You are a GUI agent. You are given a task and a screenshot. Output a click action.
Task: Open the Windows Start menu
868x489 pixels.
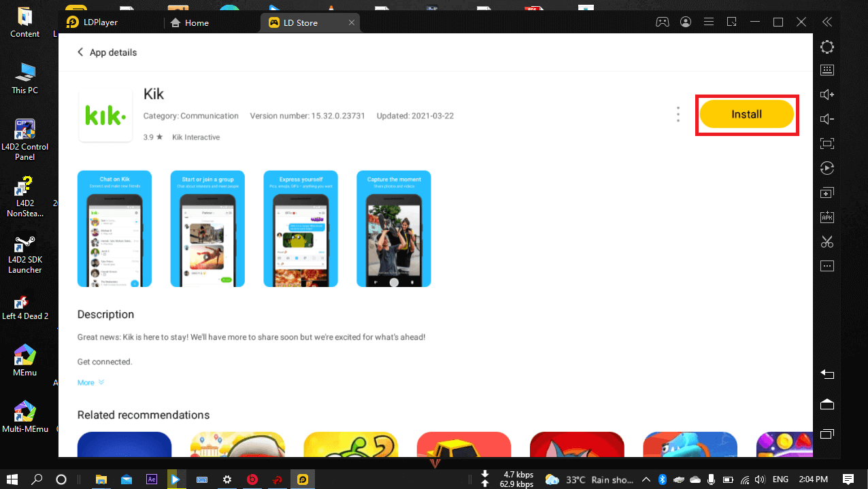[13, 479]
